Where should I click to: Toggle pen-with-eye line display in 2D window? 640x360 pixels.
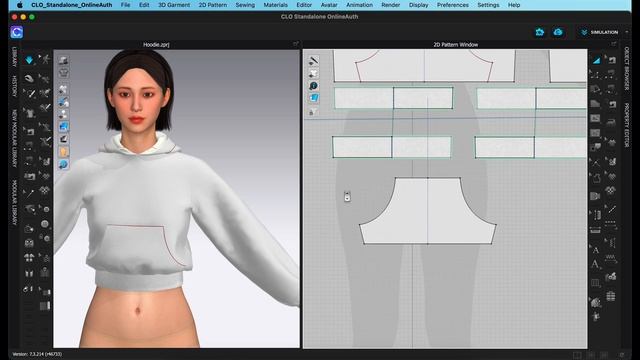pyautogui.click(x=313, y=61)
